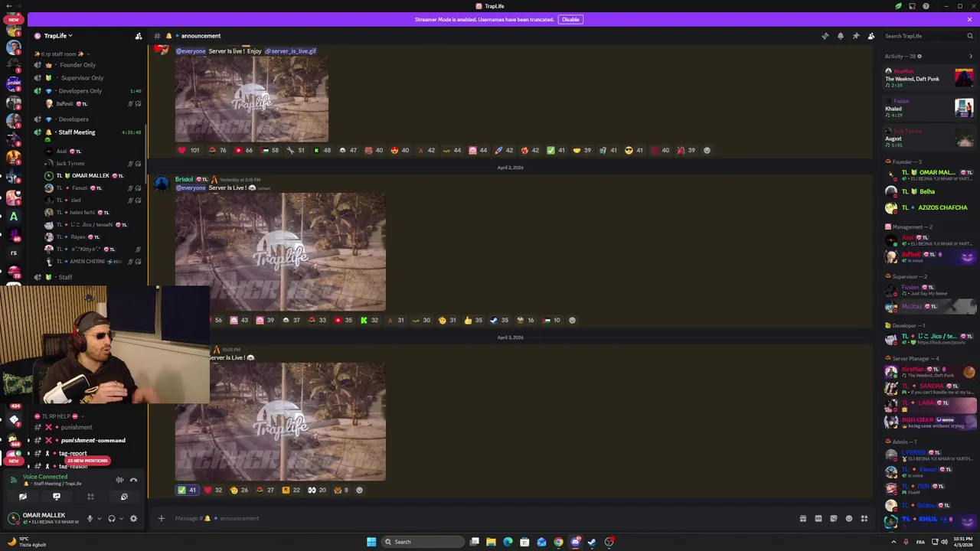980x551 pixels.
Task: Open the Developers voice channel
Action: coord(73,119)
